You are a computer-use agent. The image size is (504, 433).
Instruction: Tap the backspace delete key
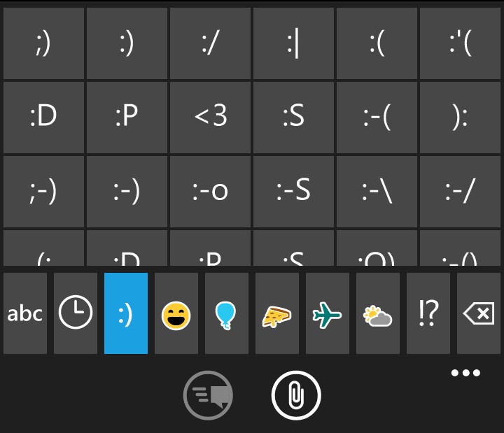point(479,313)
